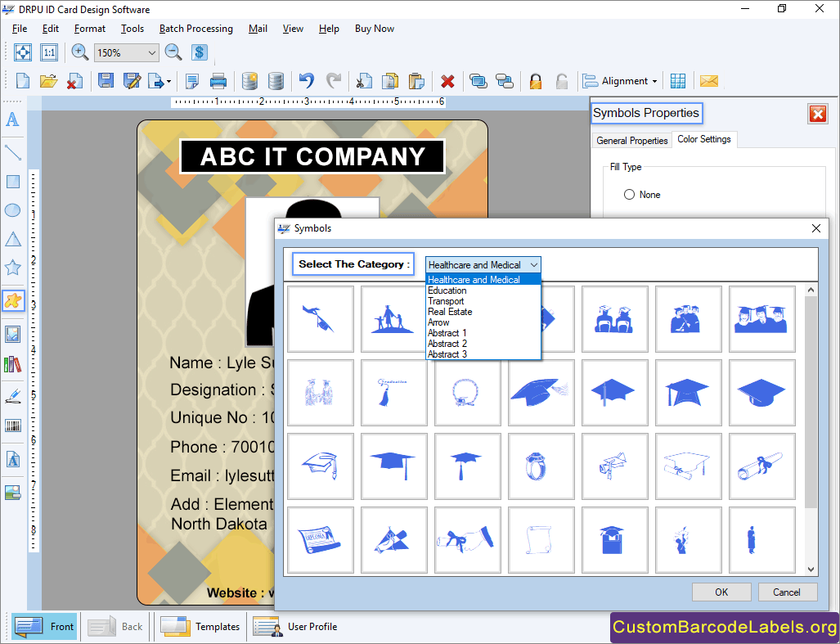Select the Star shape tool
Viewport: 840px width, 644px height.
coord(13,267)
